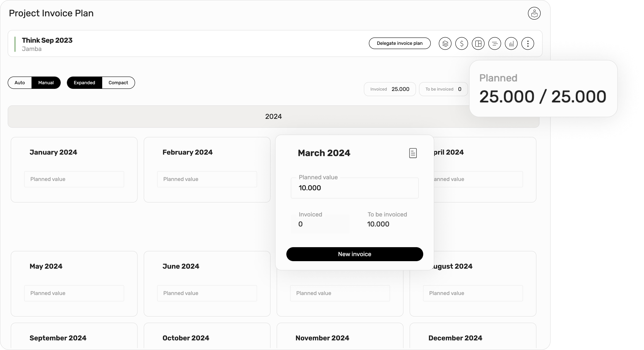Image resolution: width=644 pixels, height=350 pixels.
Task: Click June 2024 Planned value field
Action: click(207, 293)
